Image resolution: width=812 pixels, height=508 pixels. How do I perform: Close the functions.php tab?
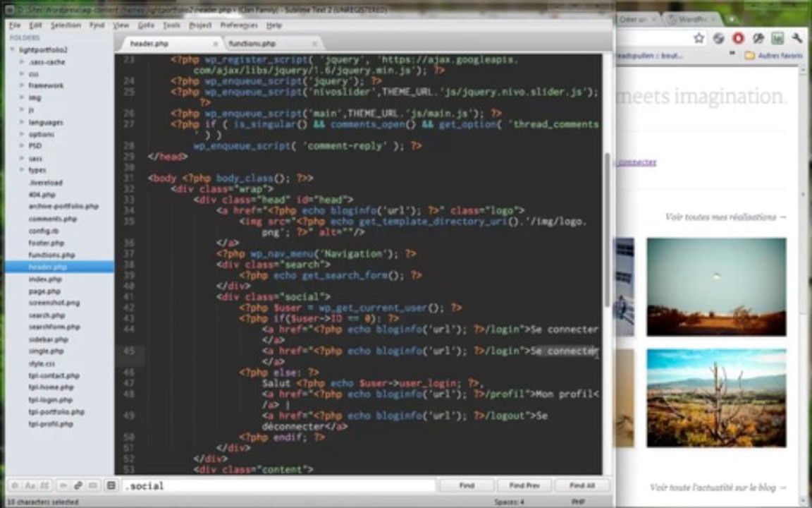pyautogui.click(x=314, y=44)
